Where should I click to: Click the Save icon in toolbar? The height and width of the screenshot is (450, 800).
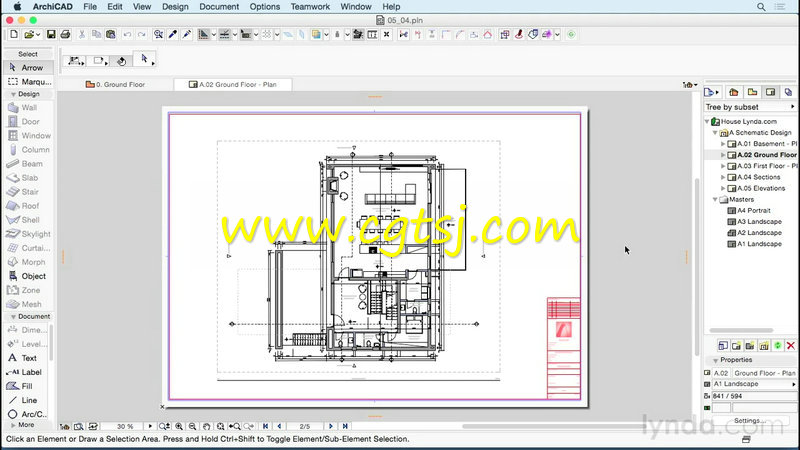point(51,35)
